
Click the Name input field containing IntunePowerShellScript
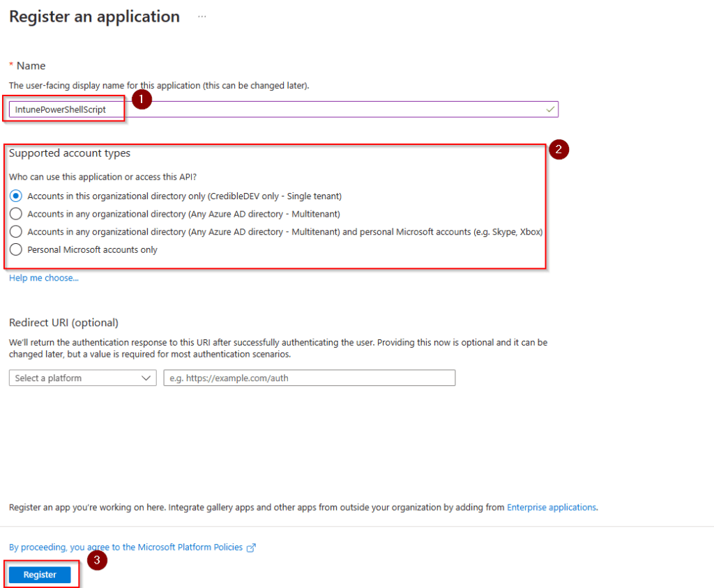point(284,109)
